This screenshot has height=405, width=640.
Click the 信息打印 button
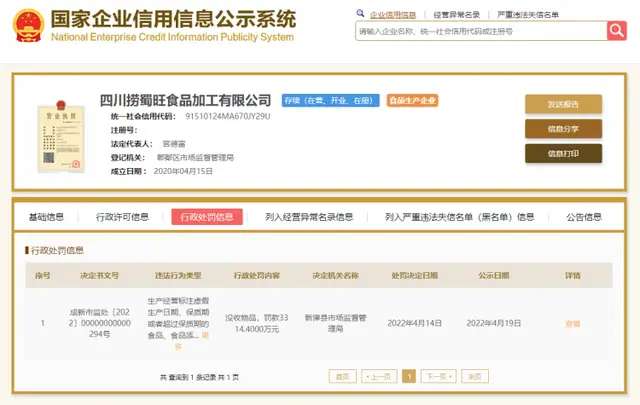pos(563,153)
